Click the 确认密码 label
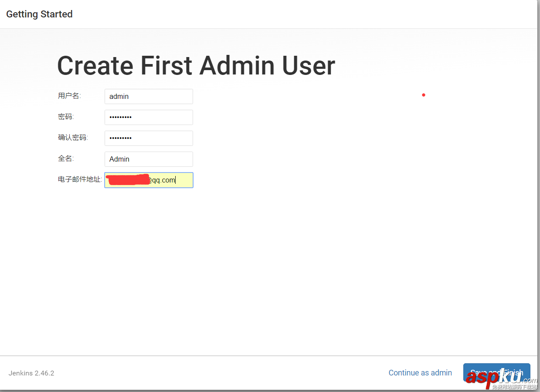This screenshot has height=392, width=540. (x=73, y=138)
